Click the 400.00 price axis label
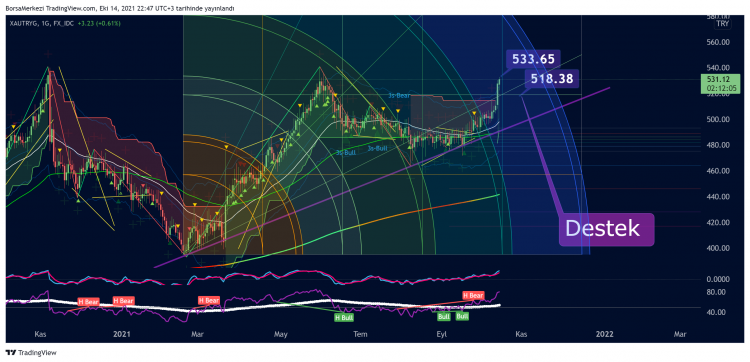The width and height of the screenshot is (750, 362). (x=717, y=249)
